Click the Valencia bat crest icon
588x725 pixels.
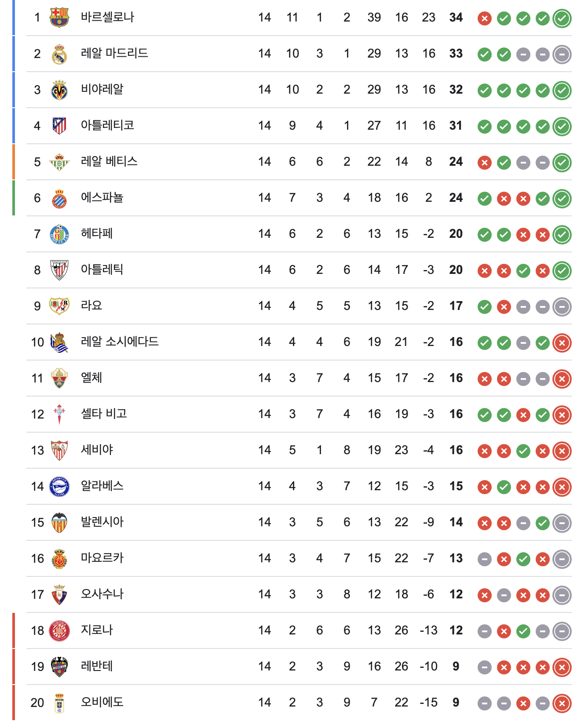pos(59,523)
